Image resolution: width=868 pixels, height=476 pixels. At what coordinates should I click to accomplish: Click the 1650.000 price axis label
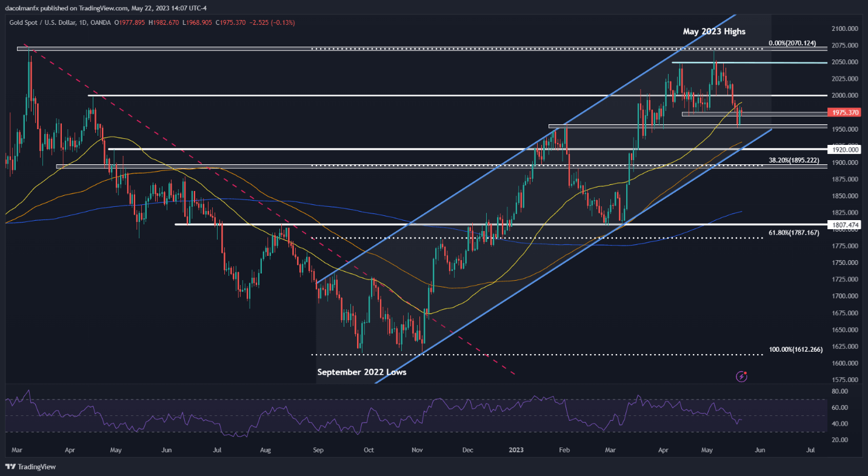pos(845,330)
